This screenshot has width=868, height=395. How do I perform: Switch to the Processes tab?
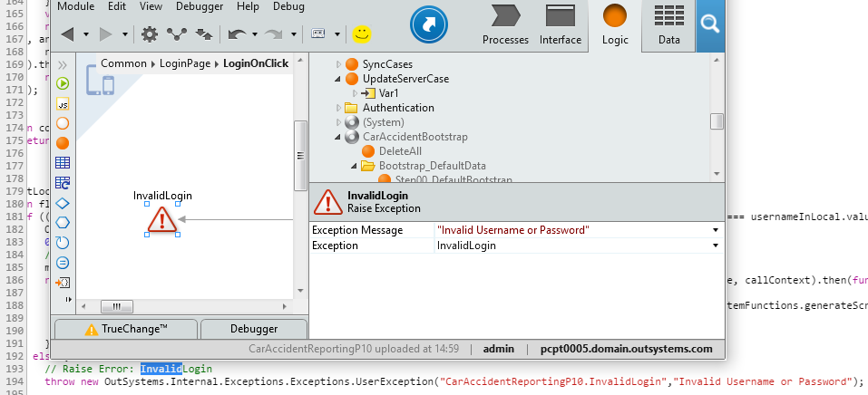click(x=505, y=24)
